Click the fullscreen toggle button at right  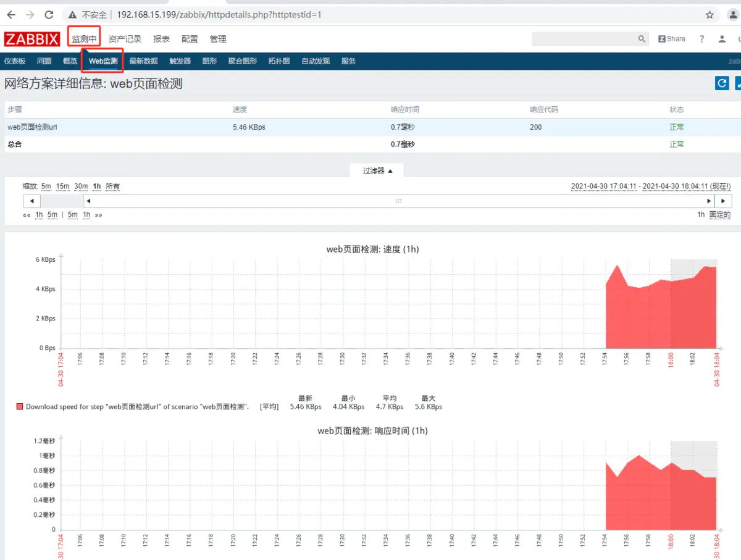click(738, 83)
